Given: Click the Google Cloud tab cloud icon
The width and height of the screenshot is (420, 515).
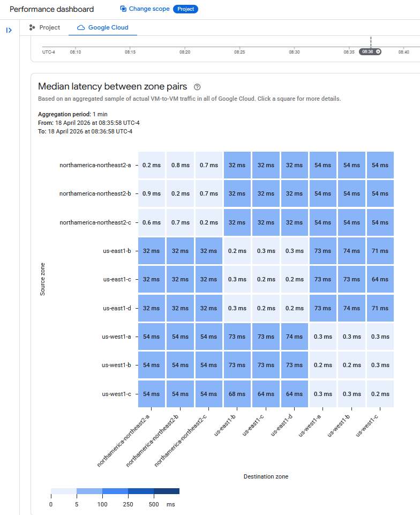Looking at the screenshot, I should point(81,27).
